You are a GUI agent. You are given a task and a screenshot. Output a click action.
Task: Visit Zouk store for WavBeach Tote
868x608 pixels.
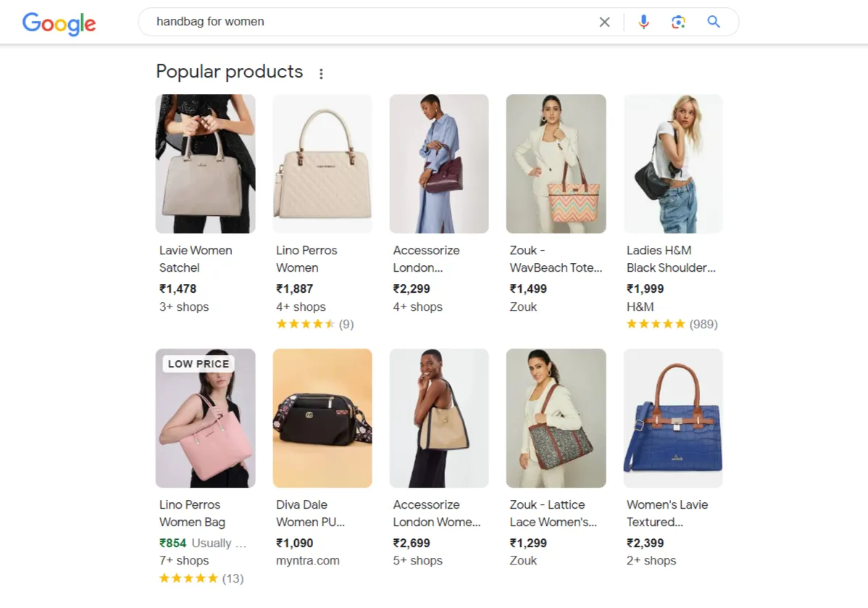523,307
